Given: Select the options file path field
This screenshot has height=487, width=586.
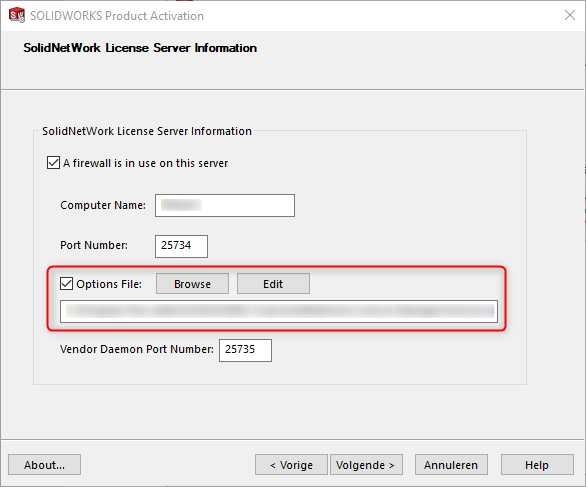Looking at the screenshot, I should point(279,311).
